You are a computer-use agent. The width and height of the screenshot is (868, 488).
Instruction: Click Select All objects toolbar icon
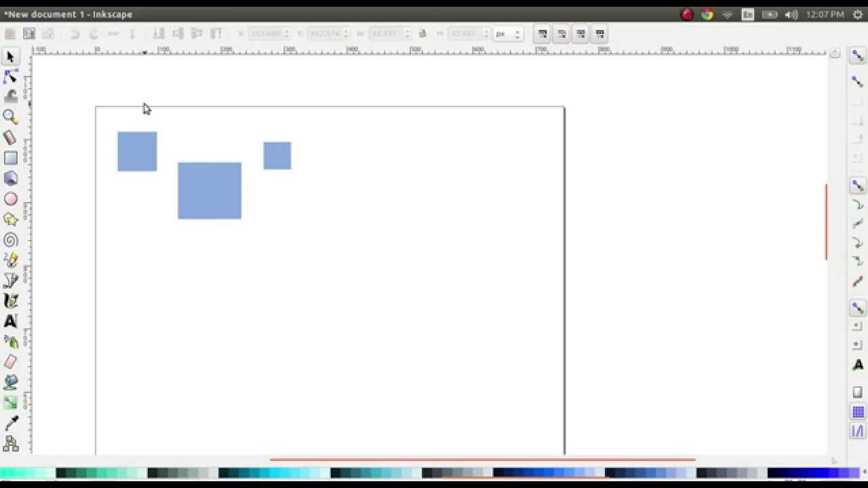click(10, 33)
